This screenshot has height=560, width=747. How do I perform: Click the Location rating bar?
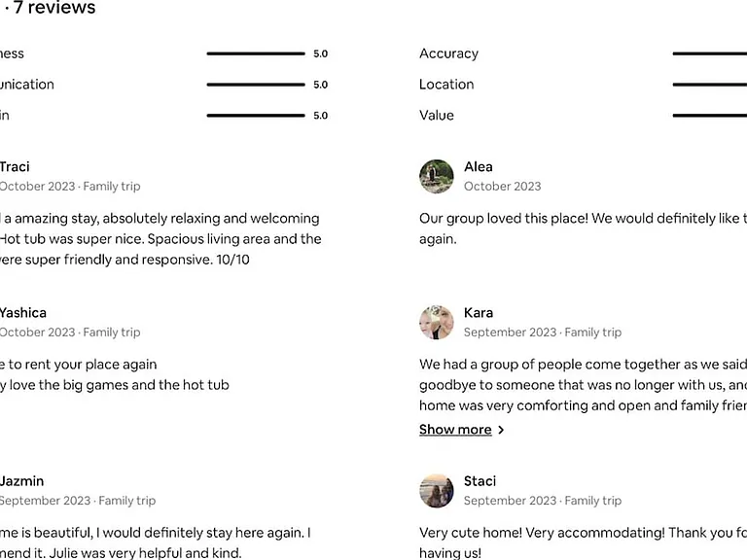tap(710, 85)
